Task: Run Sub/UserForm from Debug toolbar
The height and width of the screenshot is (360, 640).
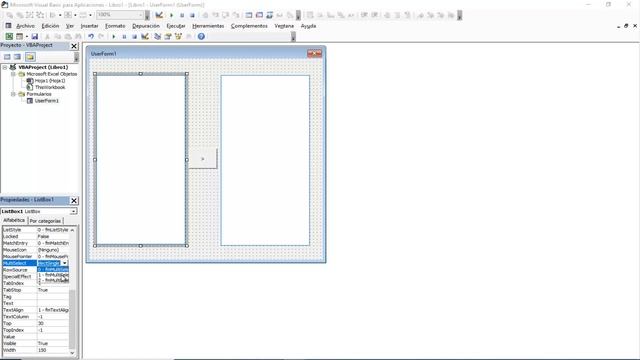Action: [171, 15]
